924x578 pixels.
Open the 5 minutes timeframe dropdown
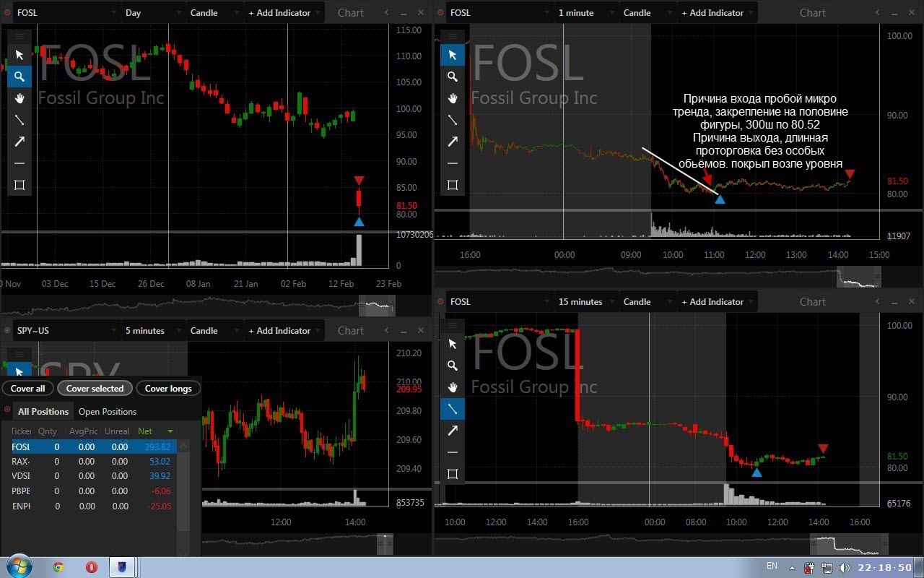pos(152,330)
